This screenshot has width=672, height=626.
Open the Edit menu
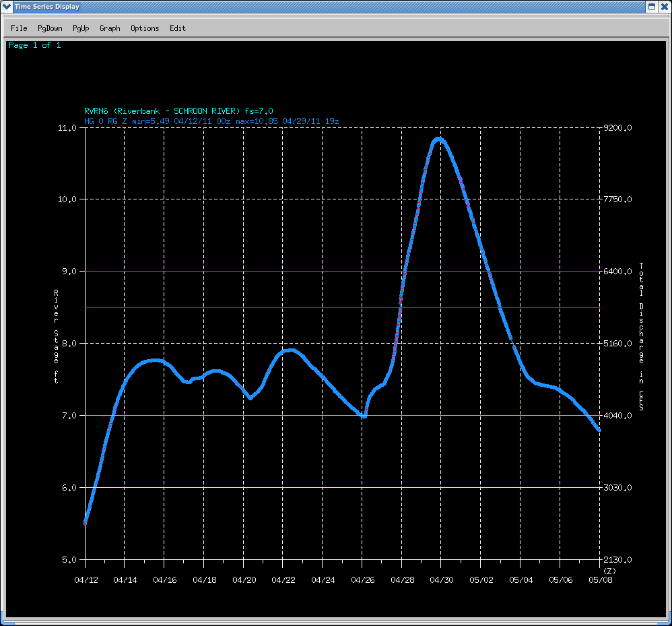pyautogui.click(x=178, y=28)
